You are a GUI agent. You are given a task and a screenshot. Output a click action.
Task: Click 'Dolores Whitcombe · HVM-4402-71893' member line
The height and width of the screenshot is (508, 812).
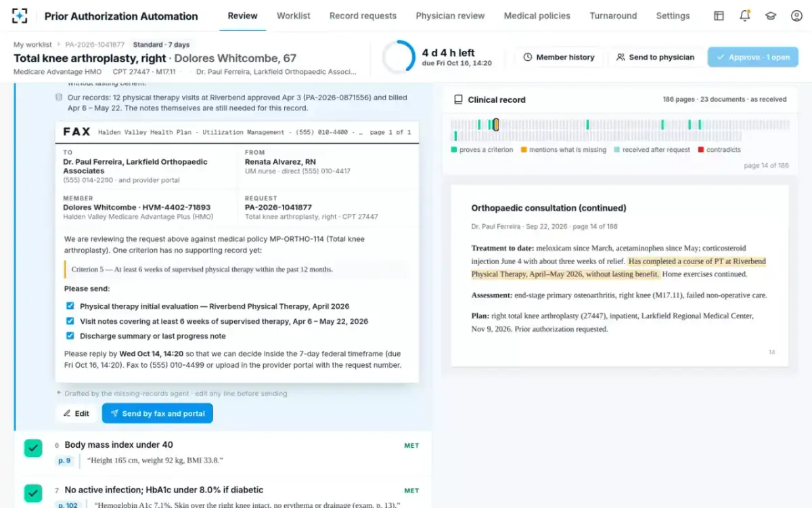click(137, 207)
